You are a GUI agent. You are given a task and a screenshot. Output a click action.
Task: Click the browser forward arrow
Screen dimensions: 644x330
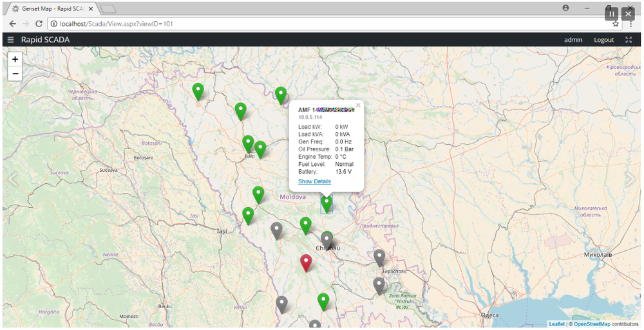[x=26, y=24]
